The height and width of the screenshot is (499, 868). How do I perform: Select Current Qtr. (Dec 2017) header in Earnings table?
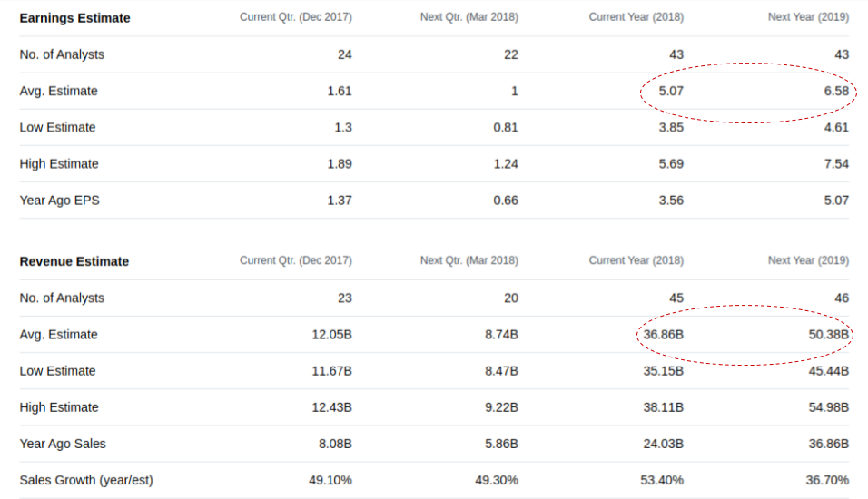pos(295,18)
